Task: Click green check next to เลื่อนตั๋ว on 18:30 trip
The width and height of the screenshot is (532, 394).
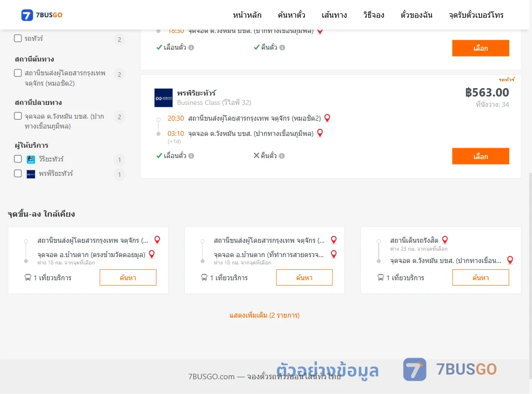Action: (x=159, y=47)
